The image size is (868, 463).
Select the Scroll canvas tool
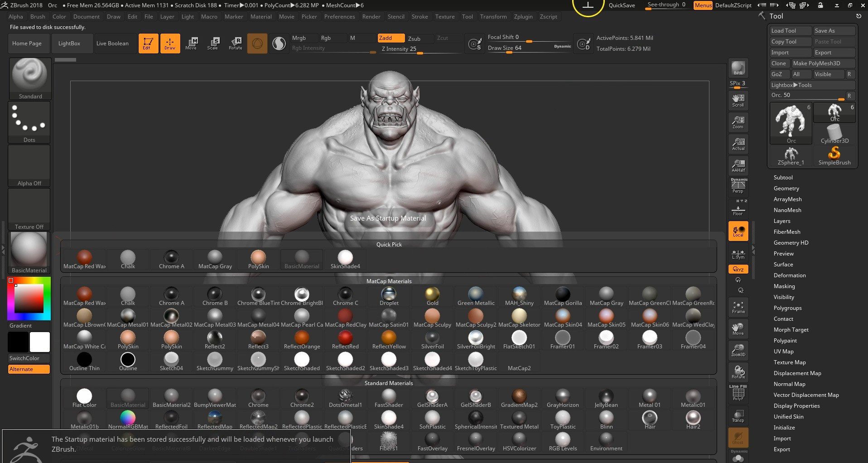(738, 101)
